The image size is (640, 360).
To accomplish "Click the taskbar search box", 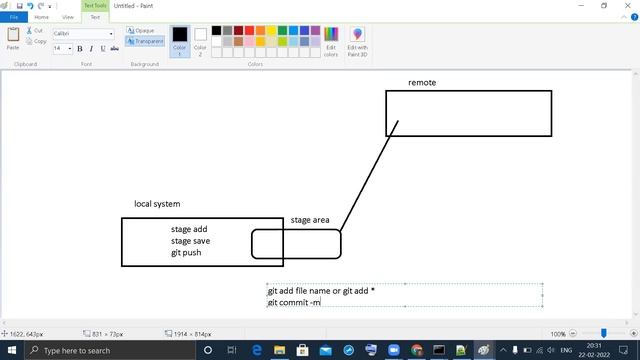I will [110, 350].
